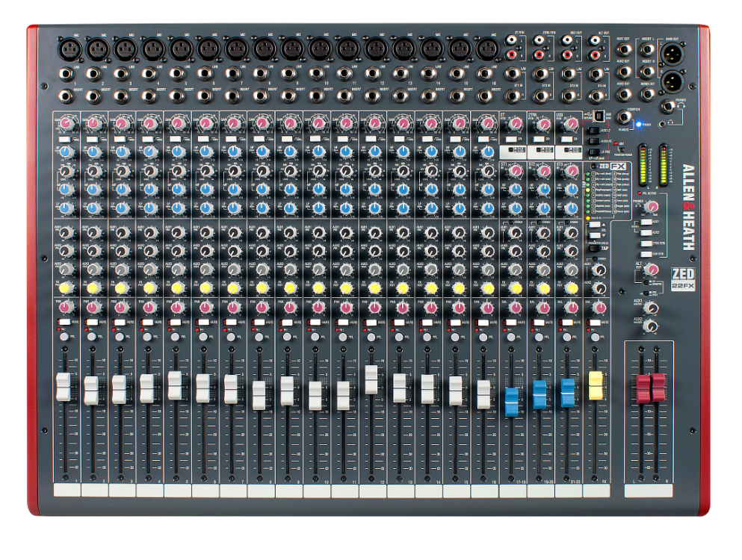Click the channel 1 write-on label strip

tap(67, 491)
